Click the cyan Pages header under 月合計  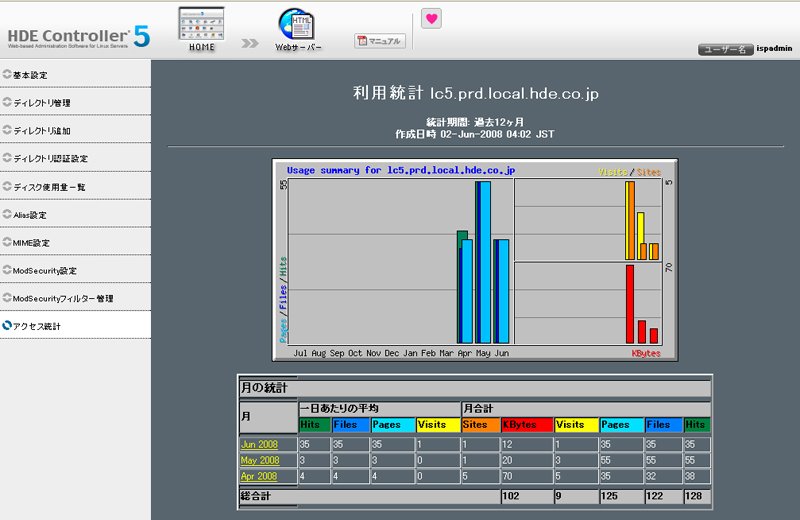[x=621, y=425]
